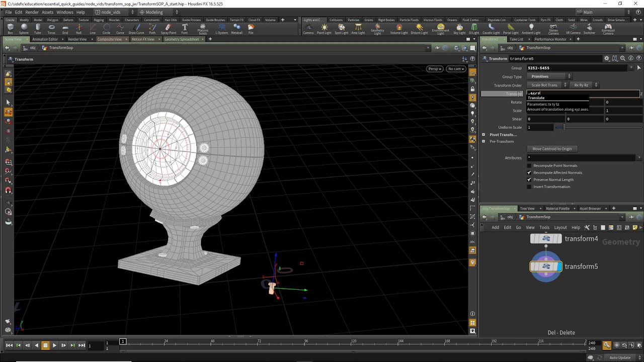Switch to the Geometry Spreadsheet tab
The image size is (644, 362).
(182, 39)
